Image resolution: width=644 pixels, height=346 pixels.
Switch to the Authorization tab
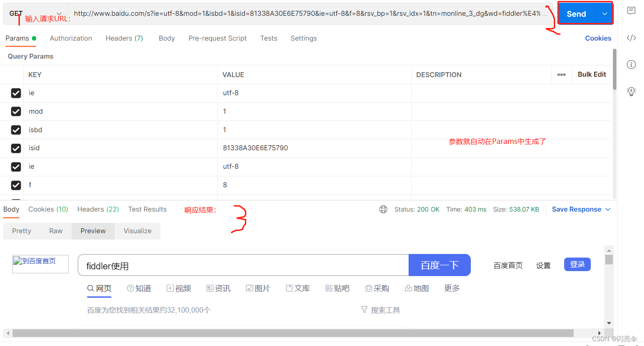(71, 38)
